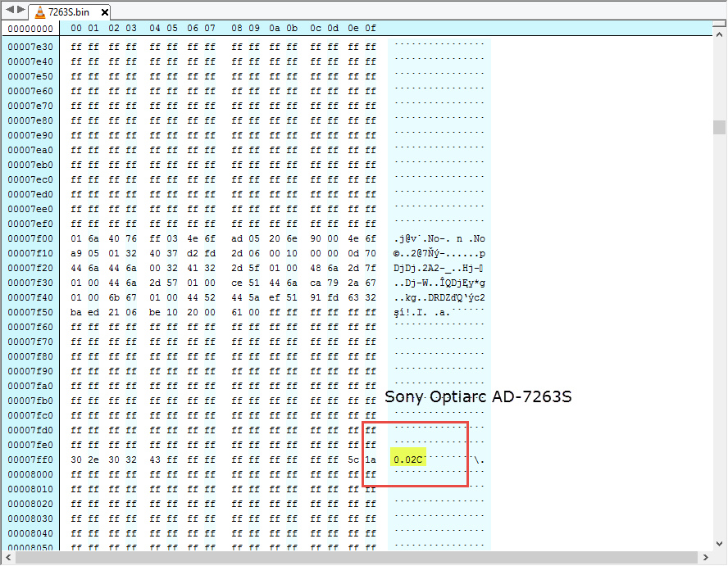Viewport: 728px width, 566px height.
Task: Select byte 'ad' in row 00007f00
Action: coord(237,238)
